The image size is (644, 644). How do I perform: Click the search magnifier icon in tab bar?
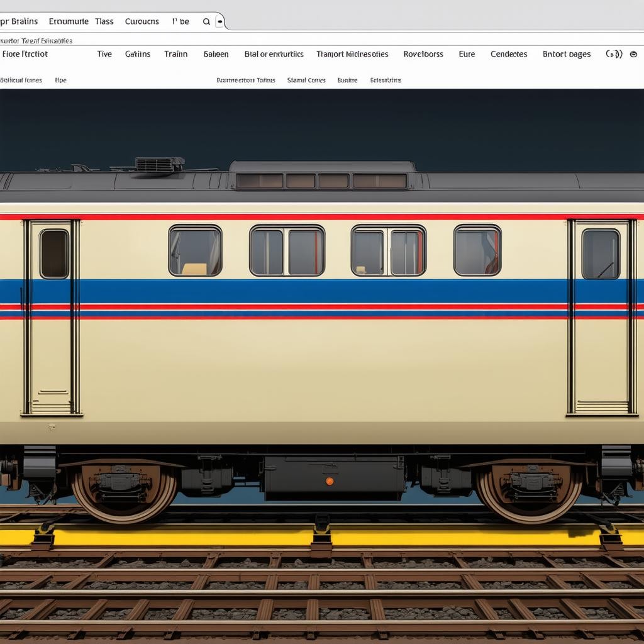[x=206, y=21]
